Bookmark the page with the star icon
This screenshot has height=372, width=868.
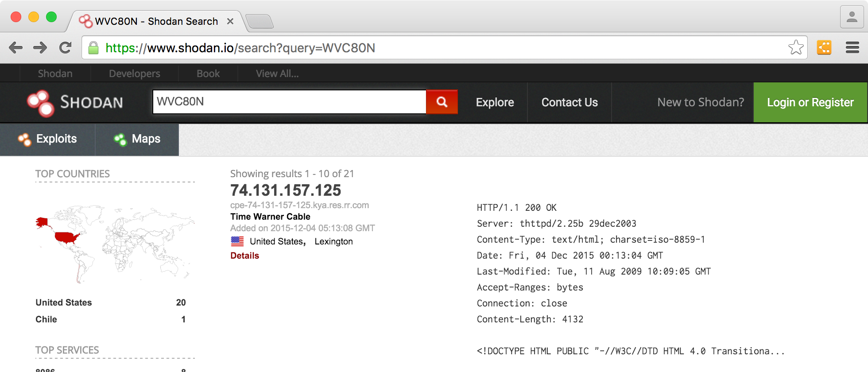point(796,47)
